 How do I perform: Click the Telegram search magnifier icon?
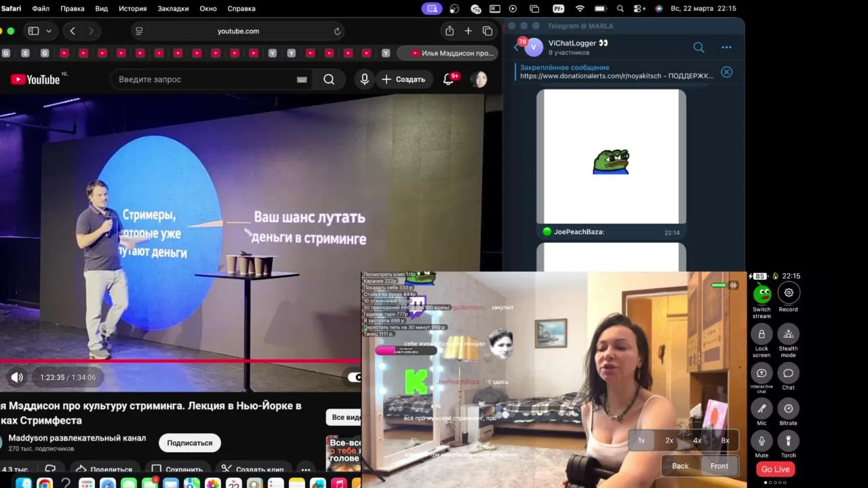pos(698,47)
